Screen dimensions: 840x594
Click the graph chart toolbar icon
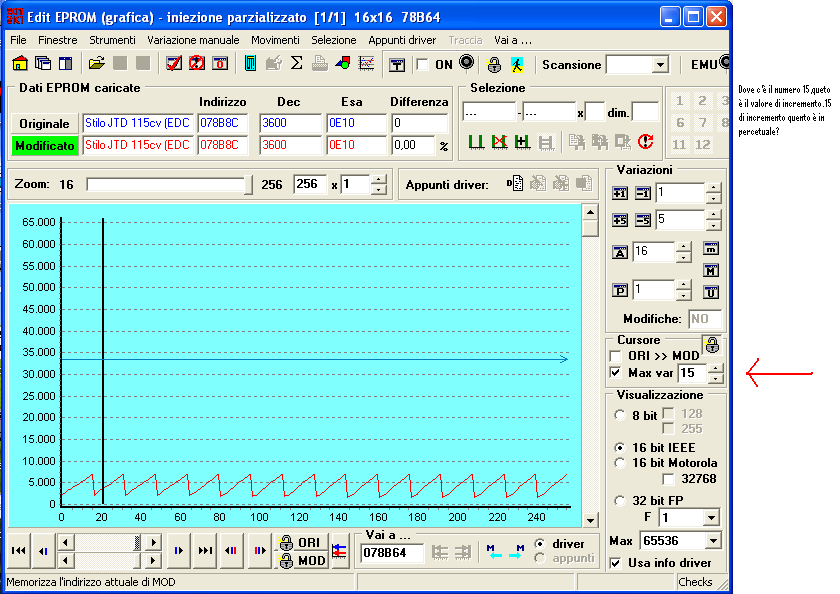(x=366, y=64)
